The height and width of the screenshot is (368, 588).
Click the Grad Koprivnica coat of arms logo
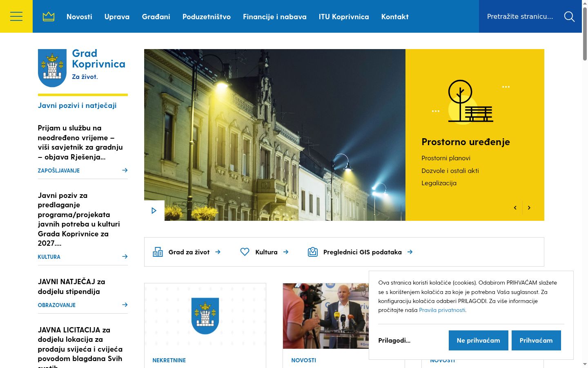[52, 68]
